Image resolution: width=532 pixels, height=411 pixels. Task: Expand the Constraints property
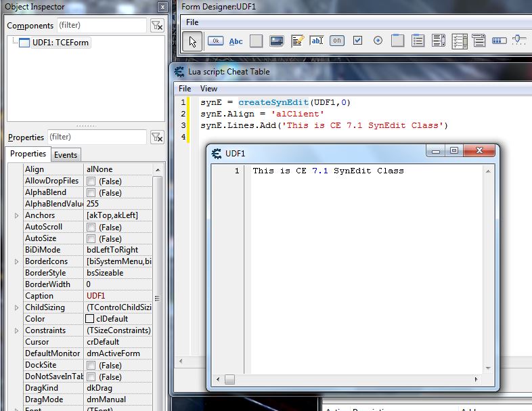click(17, 330)
